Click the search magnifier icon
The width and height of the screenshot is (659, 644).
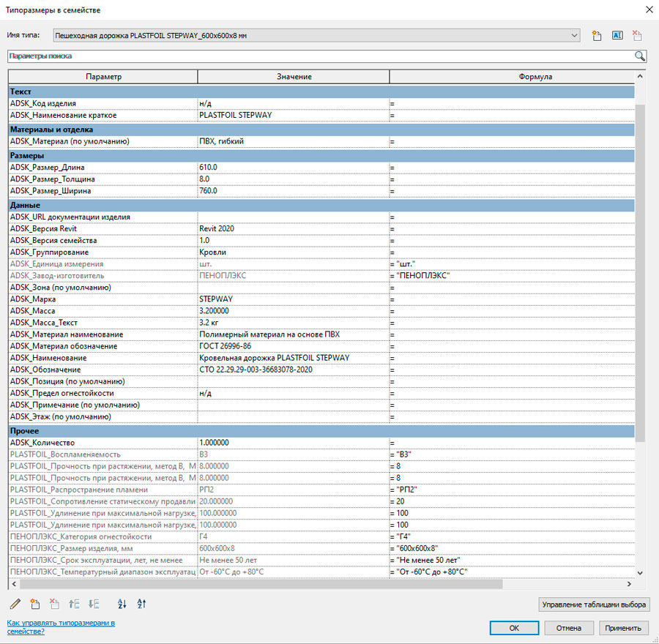point(640,56)
